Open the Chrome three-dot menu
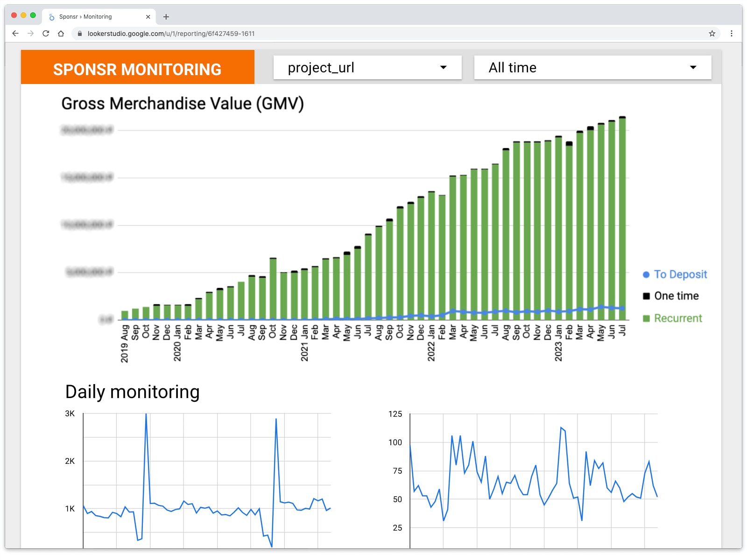This screenshot has height=560, width=747. pyautogui.click(x=732, y=34)
